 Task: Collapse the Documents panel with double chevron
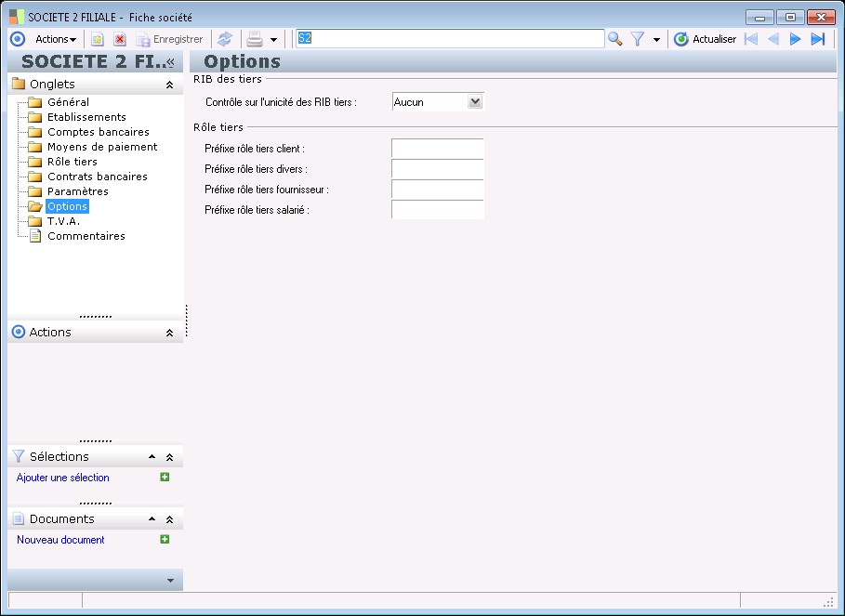pyautogui.click(x=169, y=519)
